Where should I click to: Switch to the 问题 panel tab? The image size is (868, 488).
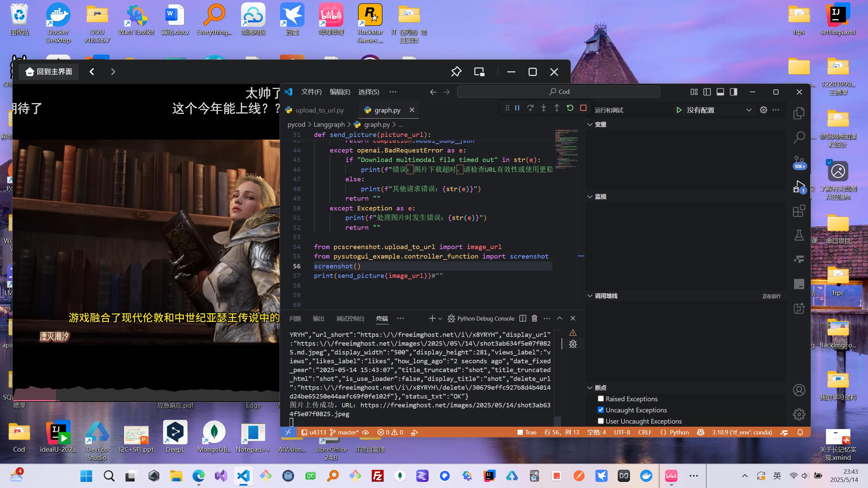point(295,319)
